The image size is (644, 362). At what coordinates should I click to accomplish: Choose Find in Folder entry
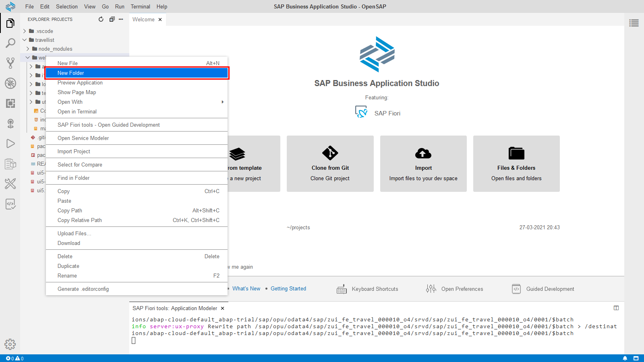click(x=137, y=178)
